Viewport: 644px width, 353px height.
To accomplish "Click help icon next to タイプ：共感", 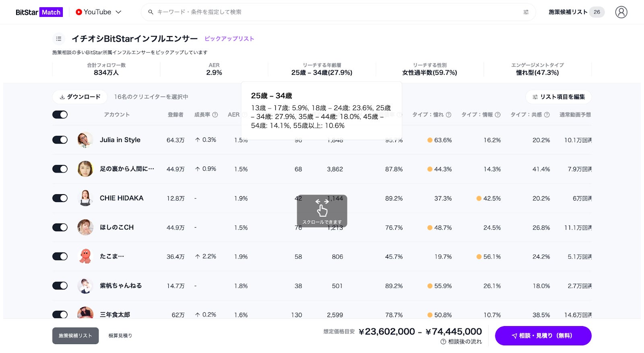I will 547,115.
